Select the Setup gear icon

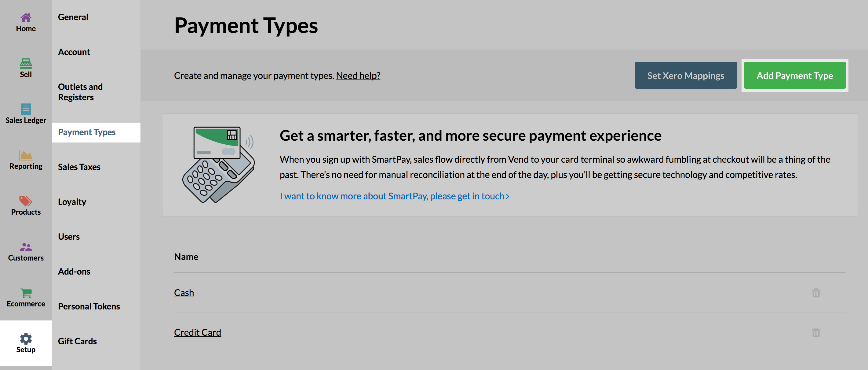click(x=26, y=338)
